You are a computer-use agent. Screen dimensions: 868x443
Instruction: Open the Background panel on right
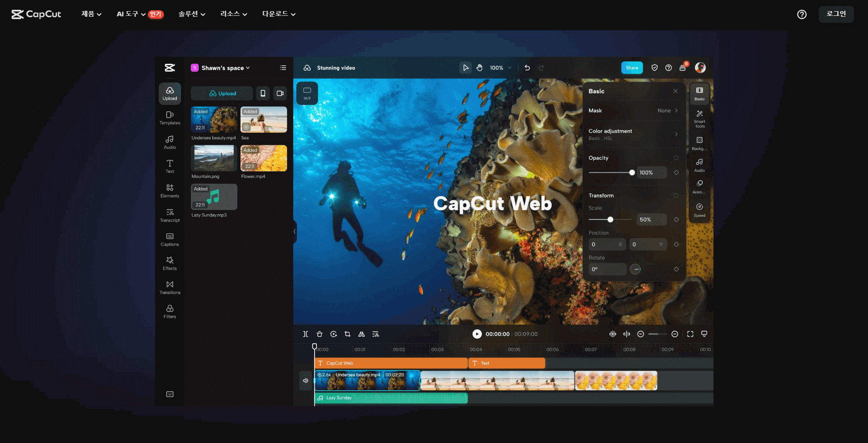(700, 143)
